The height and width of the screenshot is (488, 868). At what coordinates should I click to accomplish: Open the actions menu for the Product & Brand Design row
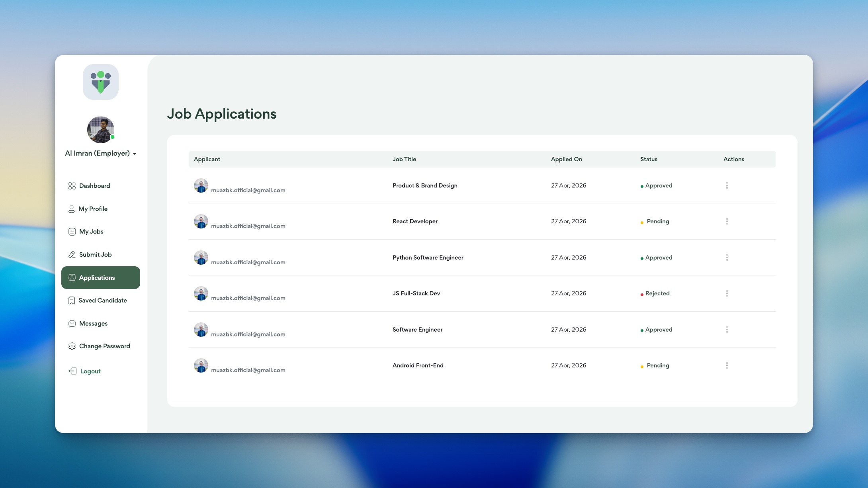(x=727, y=185)
